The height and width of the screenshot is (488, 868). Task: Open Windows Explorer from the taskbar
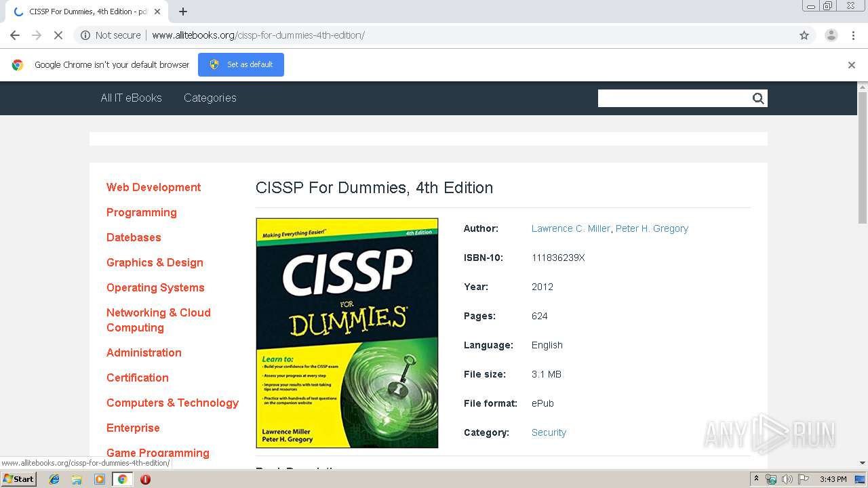77,479
